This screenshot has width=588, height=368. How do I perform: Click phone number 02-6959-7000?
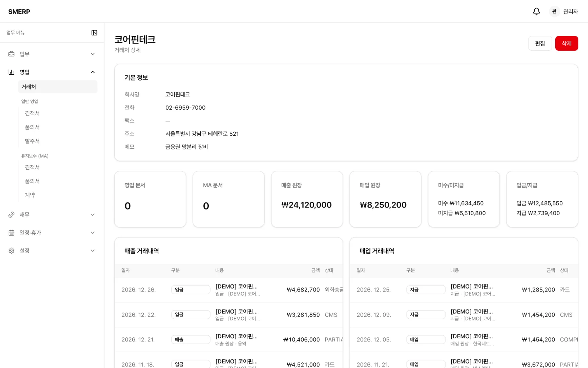click(x=185, y=108)
